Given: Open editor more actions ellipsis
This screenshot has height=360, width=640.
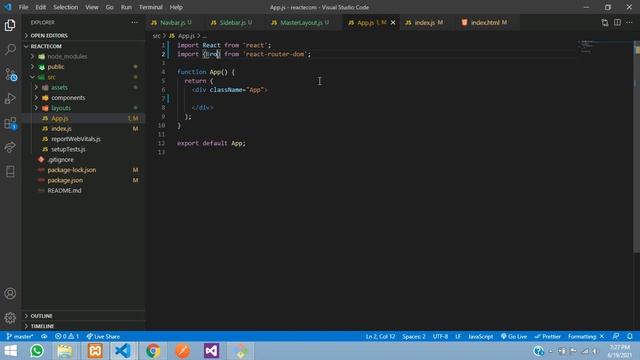Looking at the screenshot, I should 629,22.
